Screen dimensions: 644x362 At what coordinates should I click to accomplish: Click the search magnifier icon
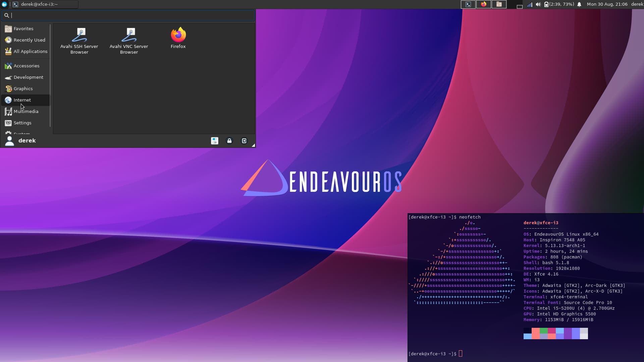pos(6,15)
